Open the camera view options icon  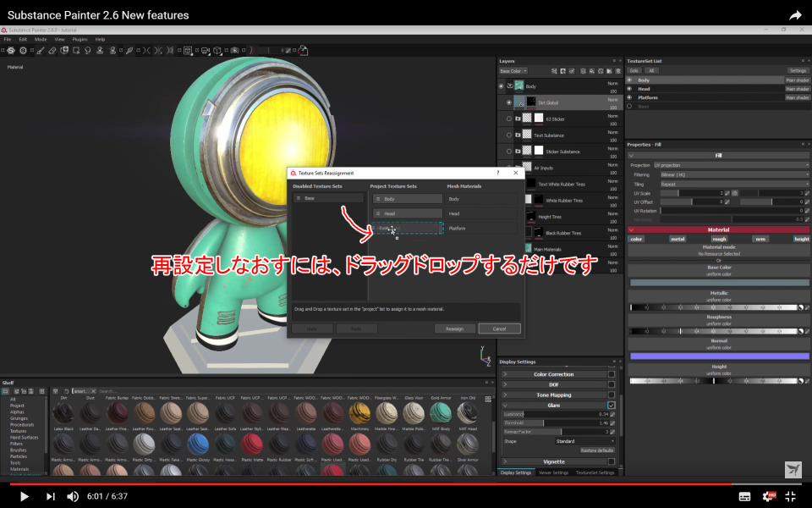[205, 50]
